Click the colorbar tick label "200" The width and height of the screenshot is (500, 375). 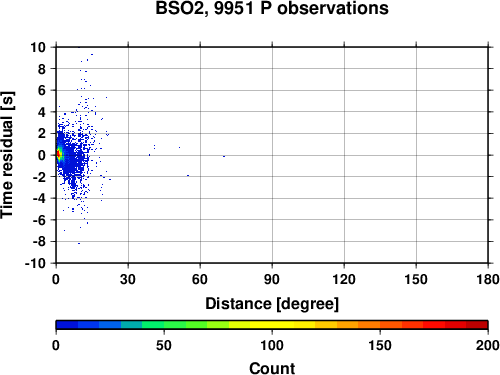(488, 345)
